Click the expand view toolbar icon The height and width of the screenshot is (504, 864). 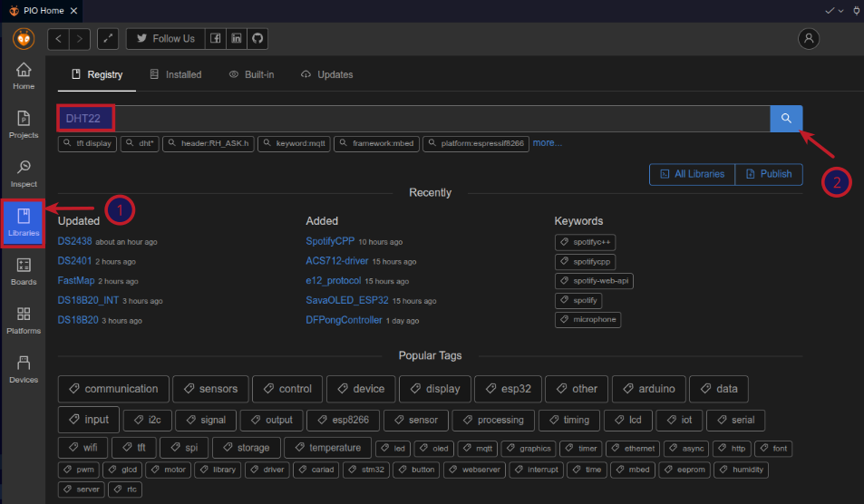click(108, 39)
